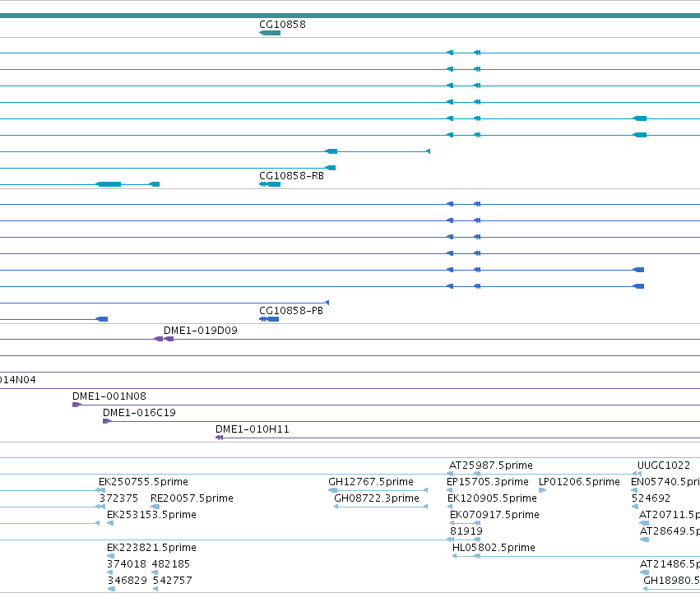Open the 81919 feature label
This screenshot has width=700, height=593.
[466, 531]
